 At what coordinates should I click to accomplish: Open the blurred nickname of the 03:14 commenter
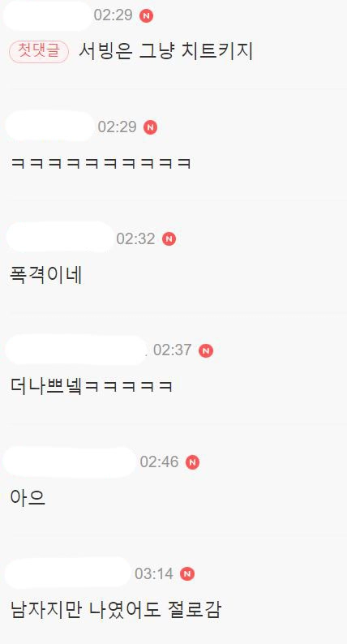coord(68,573)
